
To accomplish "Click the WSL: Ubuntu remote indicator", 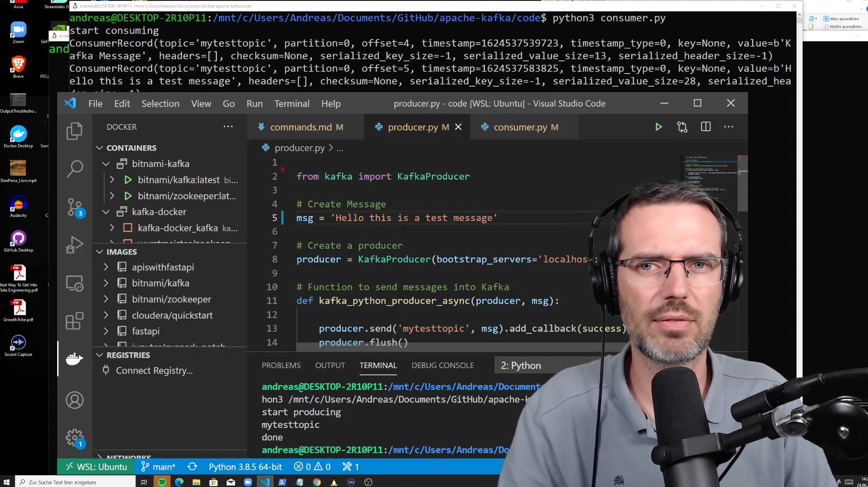I will [x=96, y=467].
